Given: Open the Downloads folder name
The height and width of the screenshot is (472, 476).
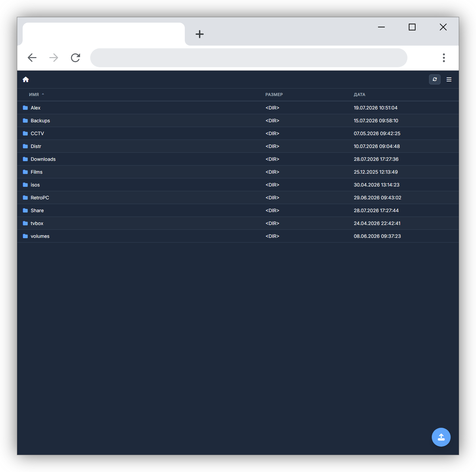Looking at the screenshot, I should pos(43,159).
